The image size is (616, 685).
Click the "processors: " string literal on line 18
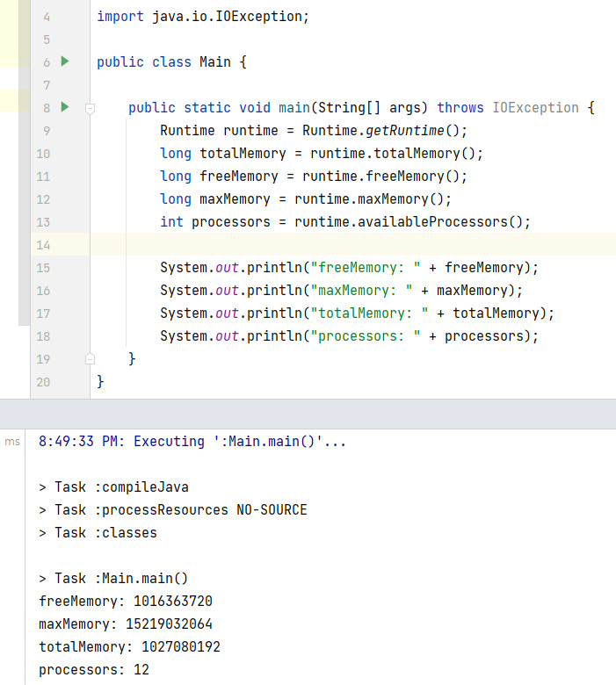pos(366,336)
